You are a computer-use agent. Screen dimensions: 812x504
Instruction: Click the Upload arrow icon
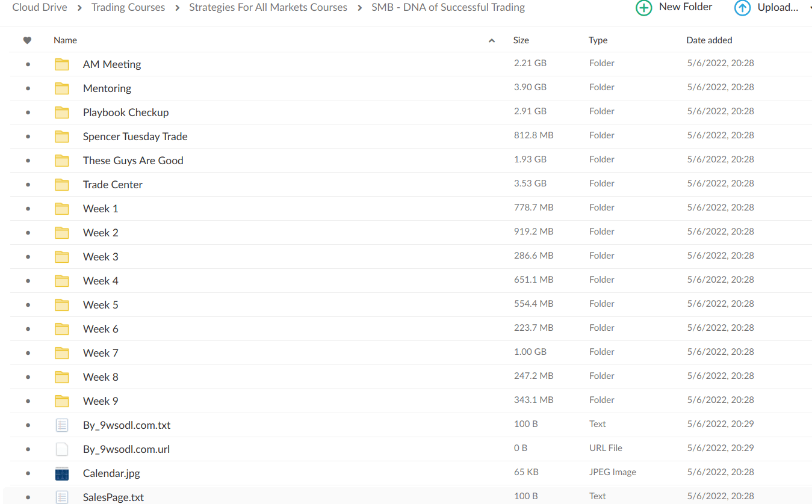742,8
